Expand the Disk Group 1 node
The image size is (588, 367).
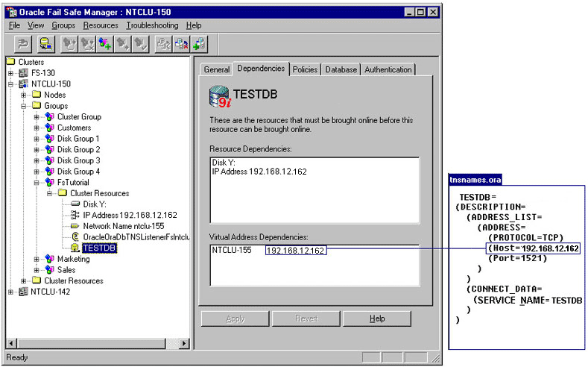pyautogui.click(x=37, y=139)
